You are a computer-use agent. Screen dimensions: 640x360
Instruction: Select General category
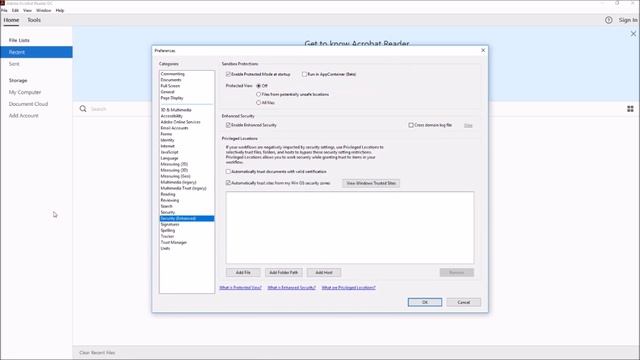[167, 92]
